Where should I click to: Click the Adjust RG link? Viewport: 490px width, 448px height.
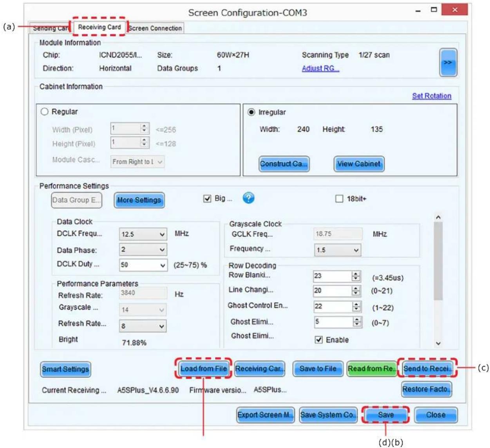pos(320,68)
